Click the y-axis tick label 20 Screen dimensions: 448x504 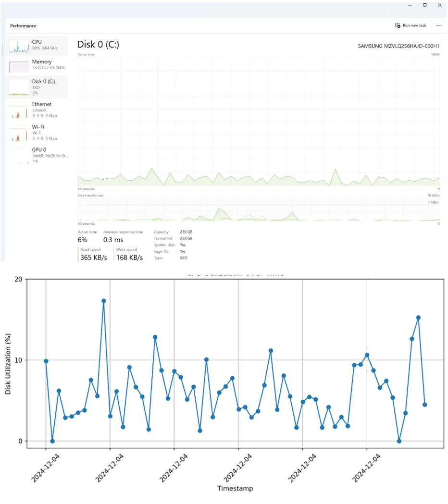(x=18, y=279)
